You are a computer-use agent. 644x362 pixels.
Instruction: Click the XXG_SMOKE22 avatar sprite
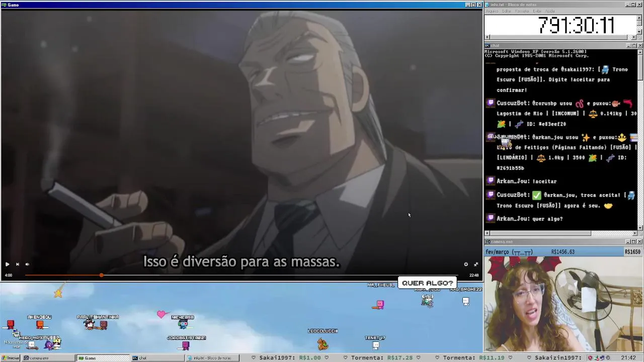[x=466, y=301]
